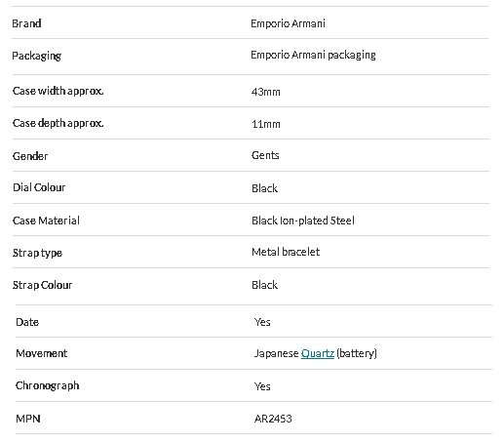Select the Gents value
The height and width of the screenshot is (442, 504).
point(265,155)
